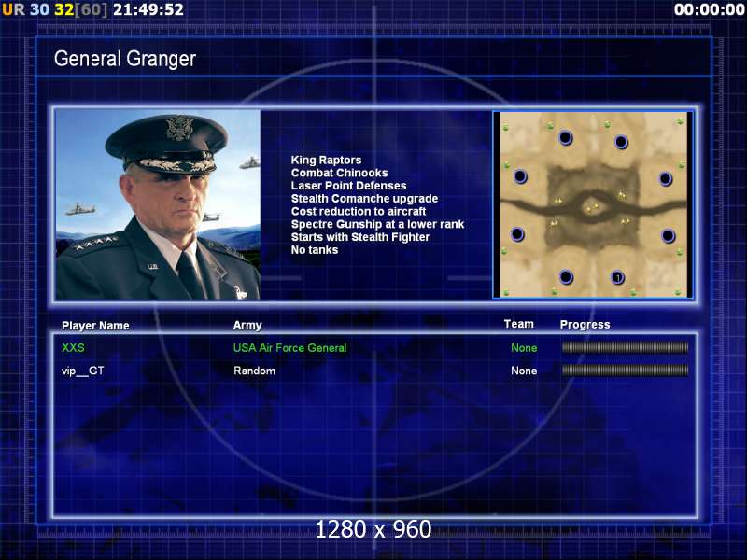Select player name vip__GT
Screen dimensions: 747x560
point(82,371)
